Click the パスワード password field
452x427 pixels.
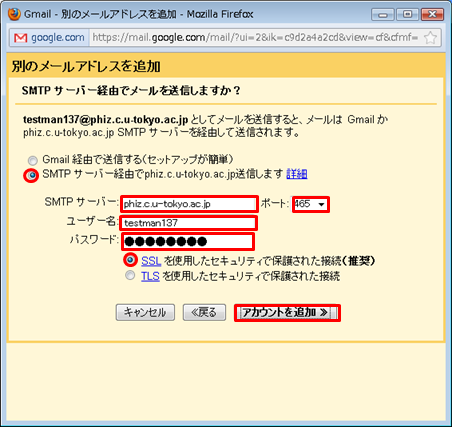(x=188, y=241)
